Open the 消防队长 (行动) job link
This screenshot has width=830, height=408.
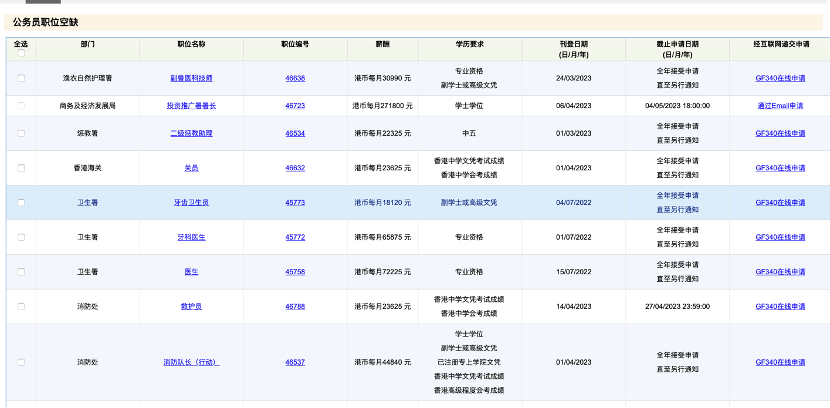[192, 362]
